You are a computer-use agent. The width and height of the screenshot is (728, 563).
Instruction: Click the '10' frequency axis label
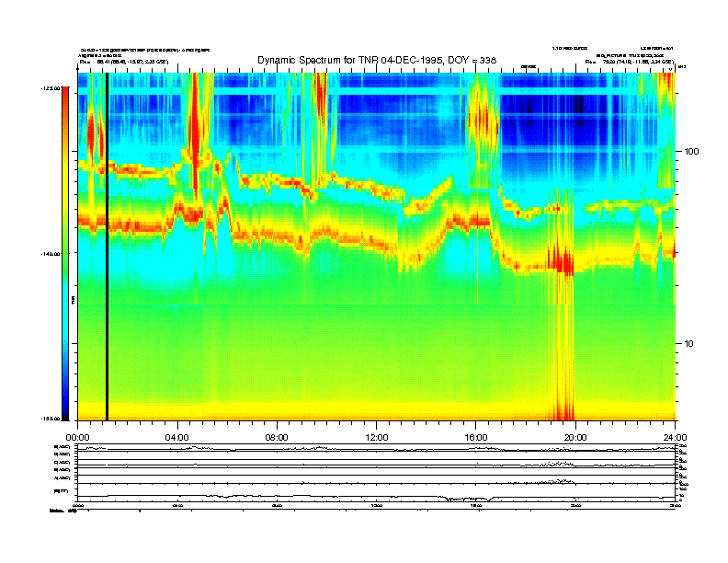(689, 344)
